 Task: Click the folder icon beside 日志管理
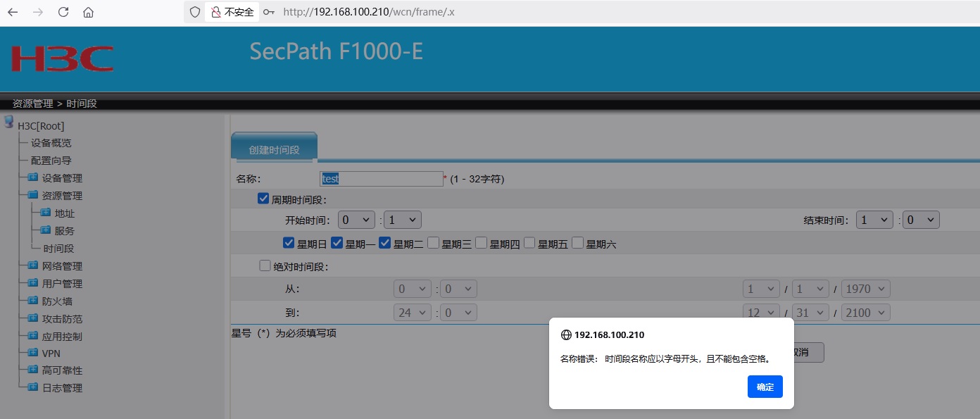pos(33,387)
